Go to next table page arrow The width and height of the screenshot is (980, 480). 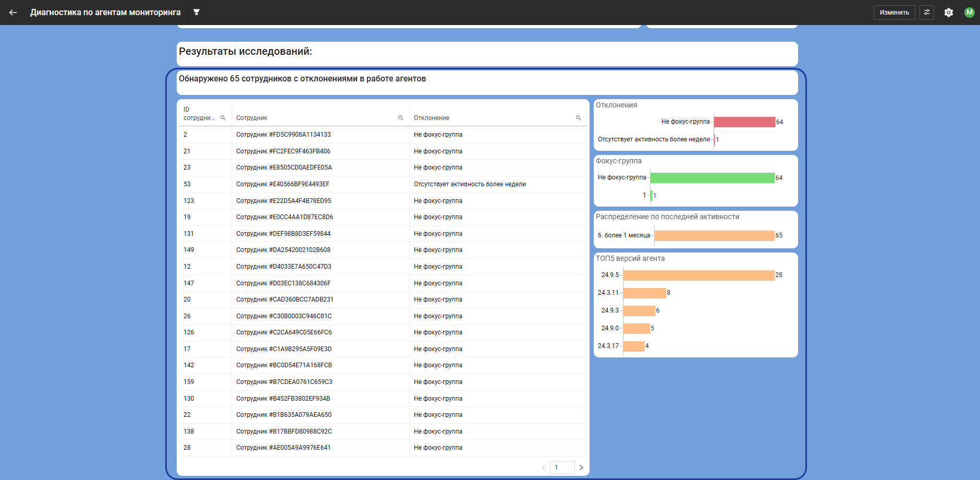pos(581,467)
